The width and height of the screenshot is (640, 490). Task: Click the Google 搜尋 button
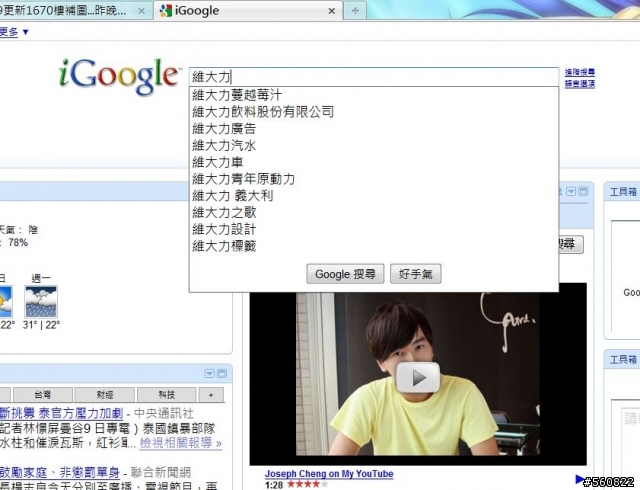345,274
